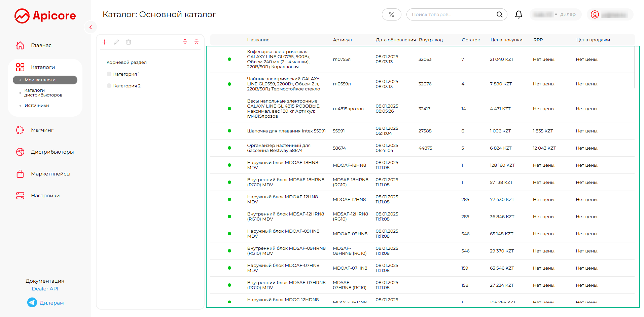This screenshot has width=644, height=317.
Task: Click the pencil edit category icon
Action: click(x=116, y=42)
